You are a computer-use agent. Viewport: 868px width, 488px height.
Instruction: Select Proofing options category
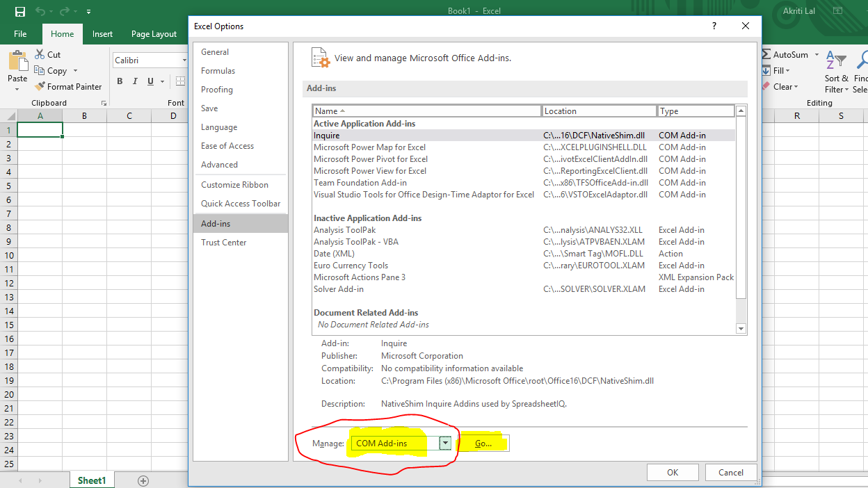pos(240,90)
